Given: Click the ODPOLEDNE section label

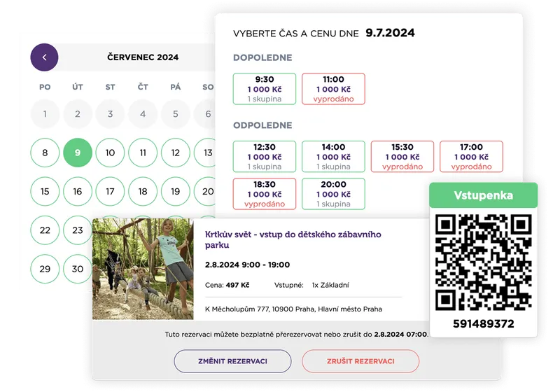Looking at the screenshot, I should pos(262,125).
